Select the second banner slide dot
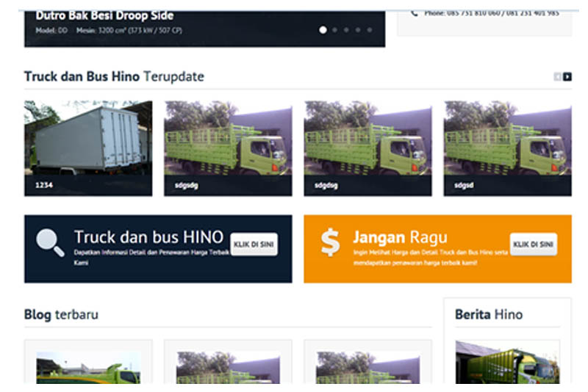Image resolution: width=588 pixels, height=392 pixels. tap(335, 30)
